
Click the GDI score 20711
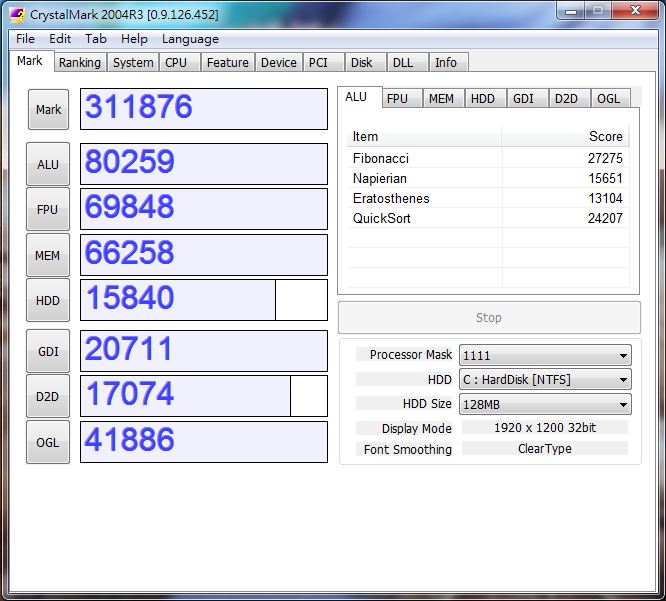coord(204,351)
